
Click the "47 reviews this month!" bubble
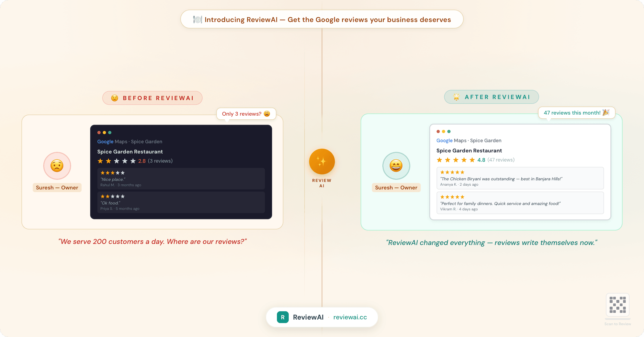[x=577, y=113]
